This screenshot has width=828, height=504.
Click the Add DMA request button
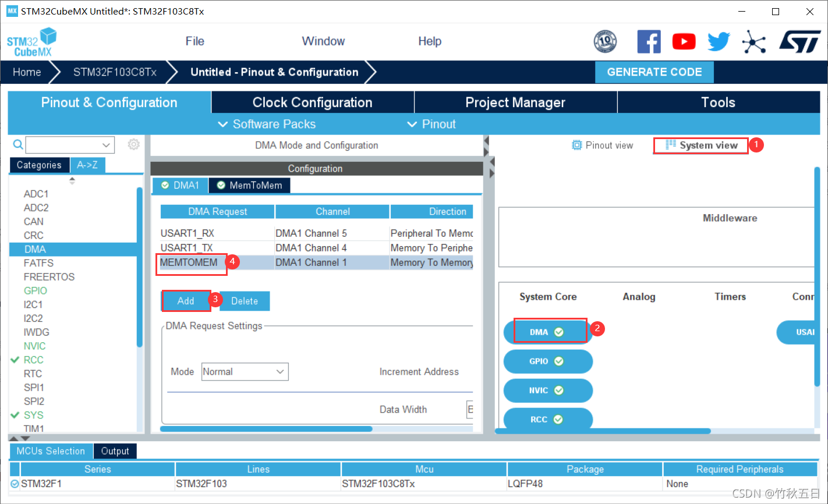(186, 301)
